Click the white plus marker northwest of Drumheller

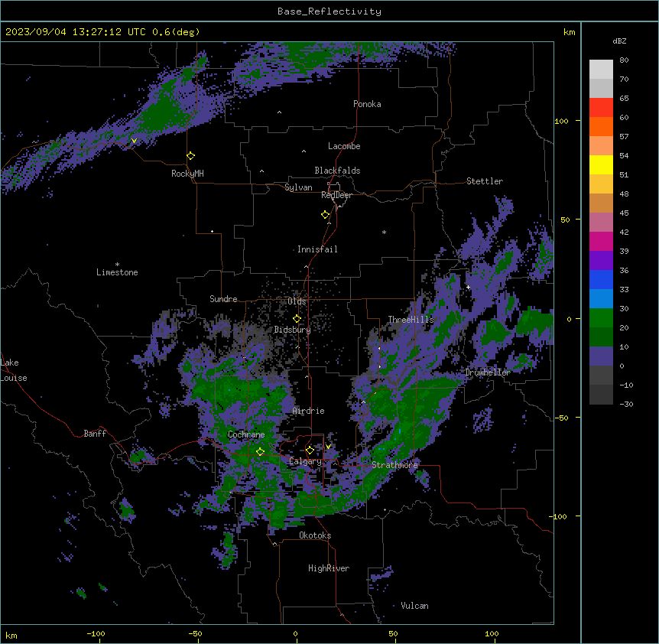pos(468,287)
